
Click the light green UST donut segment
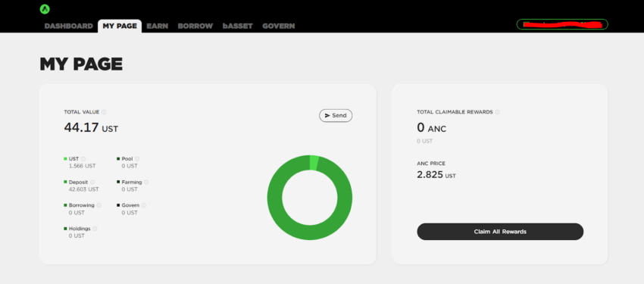click(314, 163)
